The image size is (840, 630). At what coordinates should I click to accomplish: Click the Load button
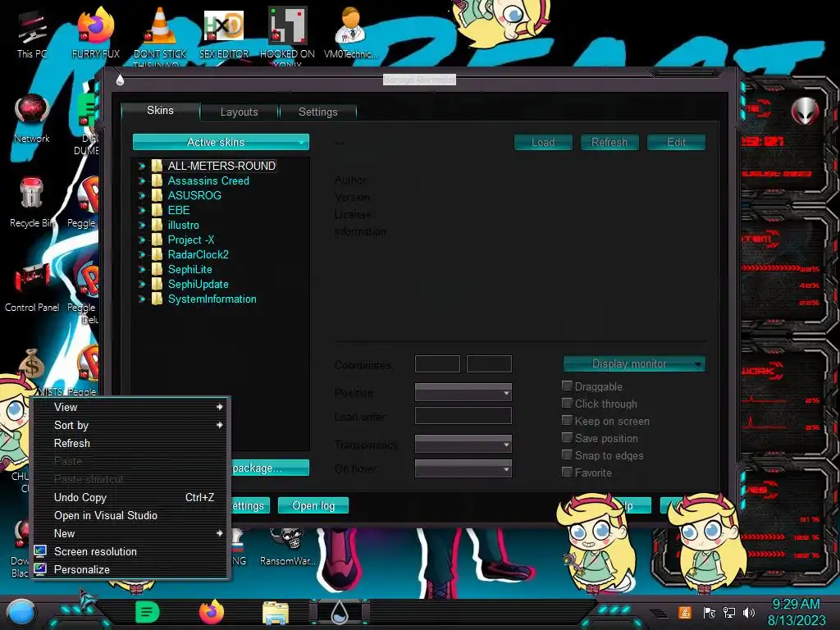[x=543, y=142]
